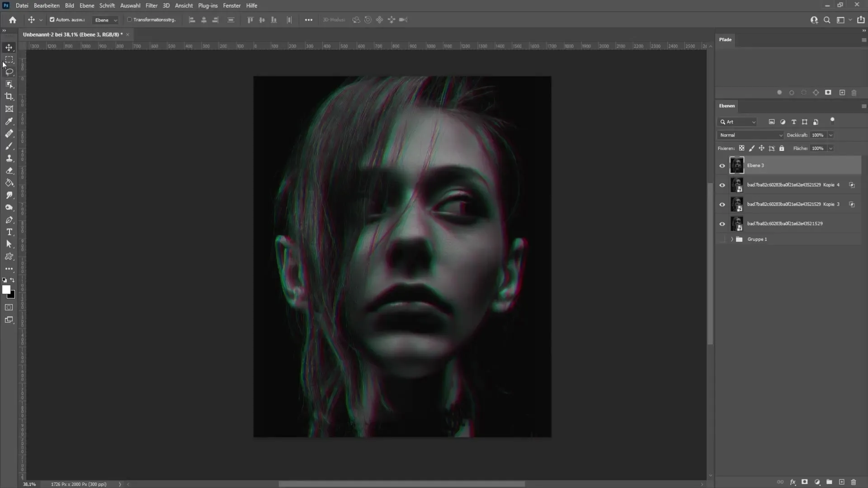The height and width of the screenshot is (488, 868).
Task: Click the Eraser tool
Action: click(8, 171)
